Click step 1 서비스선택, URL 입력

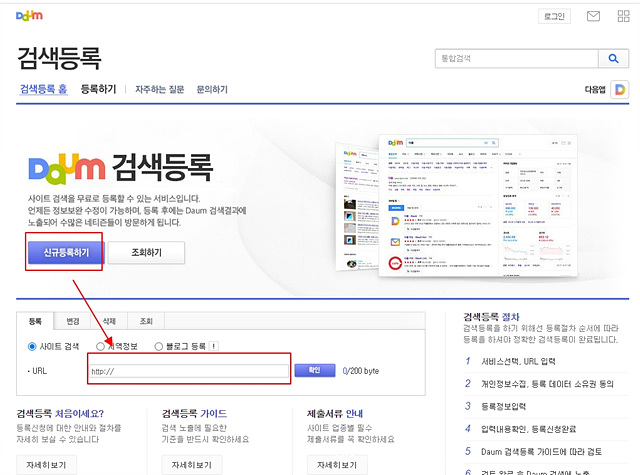[518, 361]
